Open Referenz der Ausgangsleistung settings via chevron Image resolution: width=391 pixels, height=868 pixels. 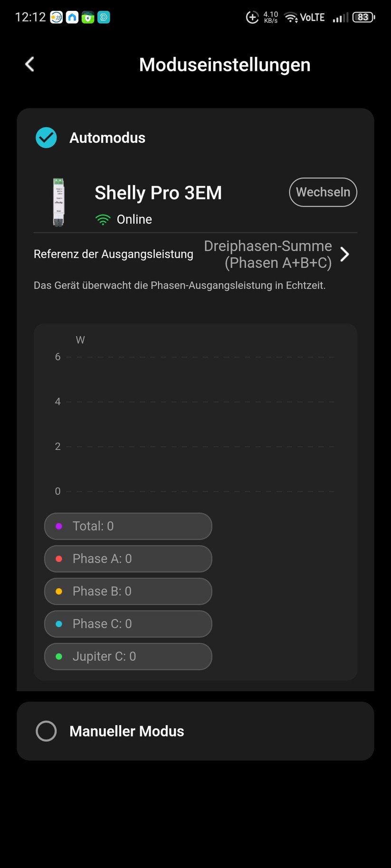(x=345, y=254)
